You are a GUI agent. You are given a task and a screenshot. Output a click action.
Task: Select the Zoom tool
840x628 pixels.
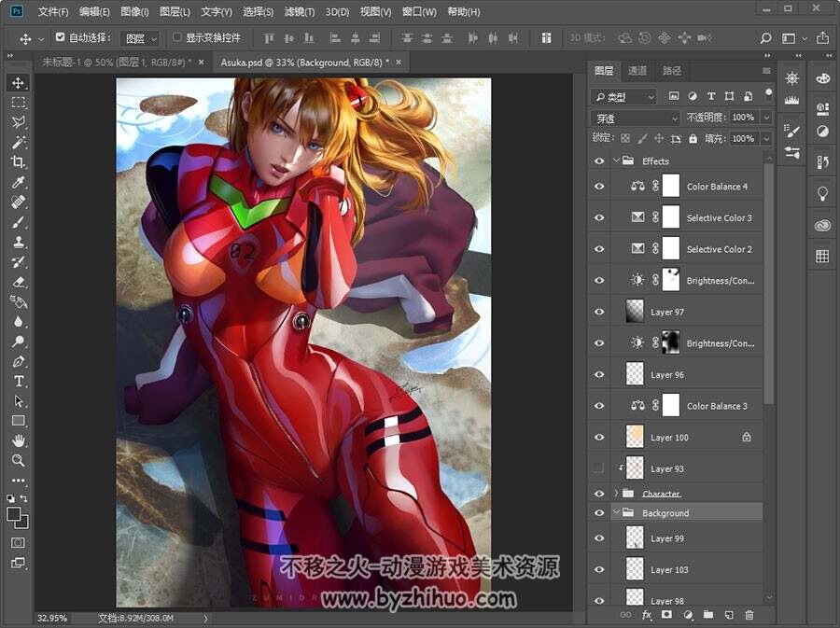click(x=19, y=460)
